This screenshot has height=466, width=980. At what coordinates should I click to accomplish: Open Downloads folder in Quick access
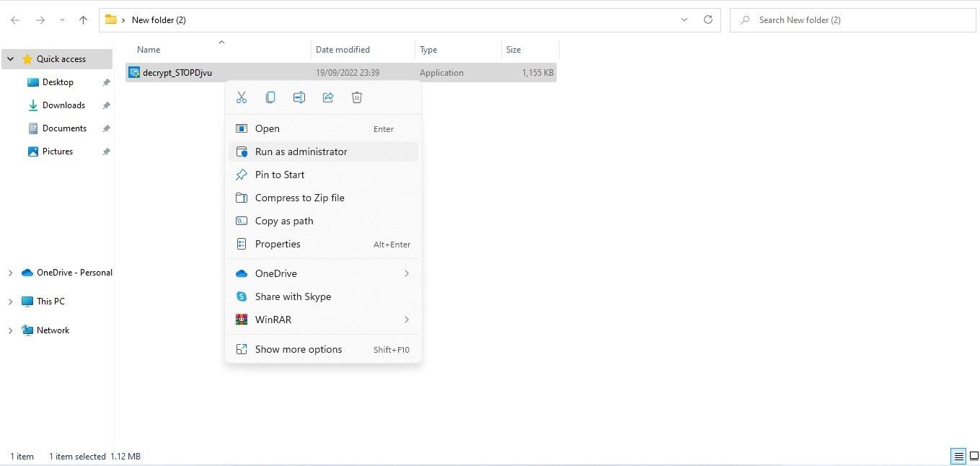coord(63,105)
